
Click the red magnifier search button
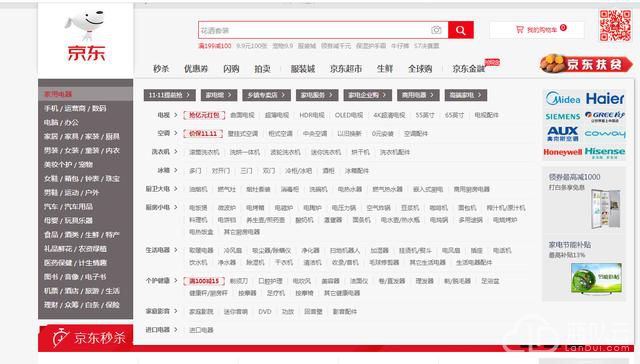tap(460, 30)
